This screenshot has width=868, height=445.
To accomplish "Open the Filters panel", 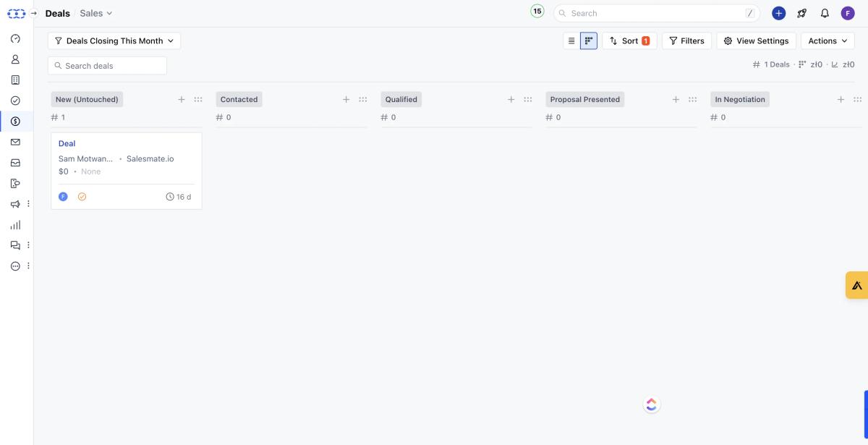I will coord(686,41).
